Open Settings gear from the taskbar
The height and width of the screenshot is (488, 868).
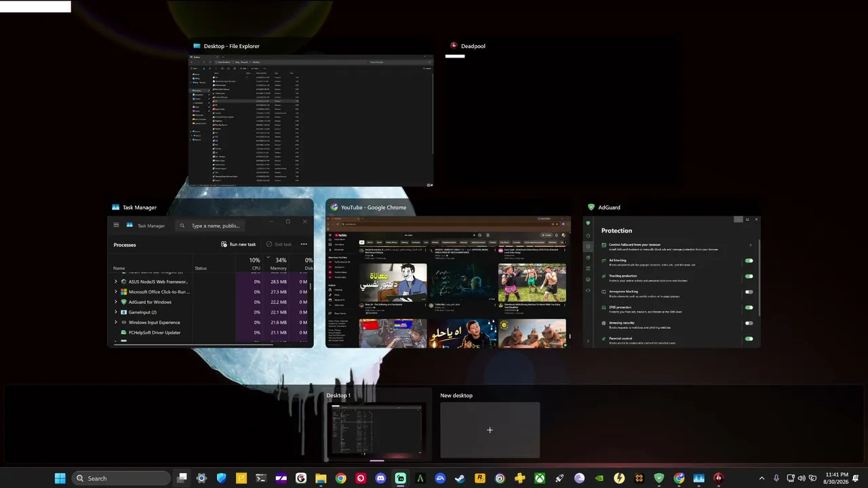click(x=201, y=479)
